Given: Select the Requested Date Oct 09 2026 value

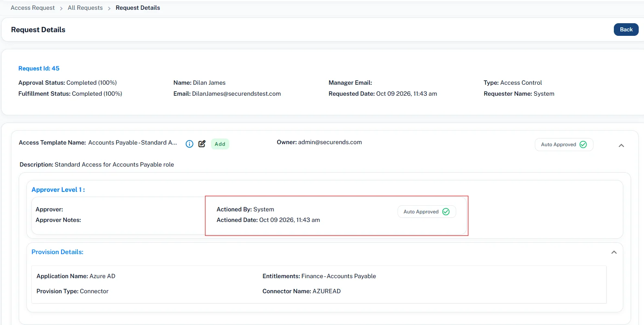Looking at the screenshot, I should click(407, 94).
